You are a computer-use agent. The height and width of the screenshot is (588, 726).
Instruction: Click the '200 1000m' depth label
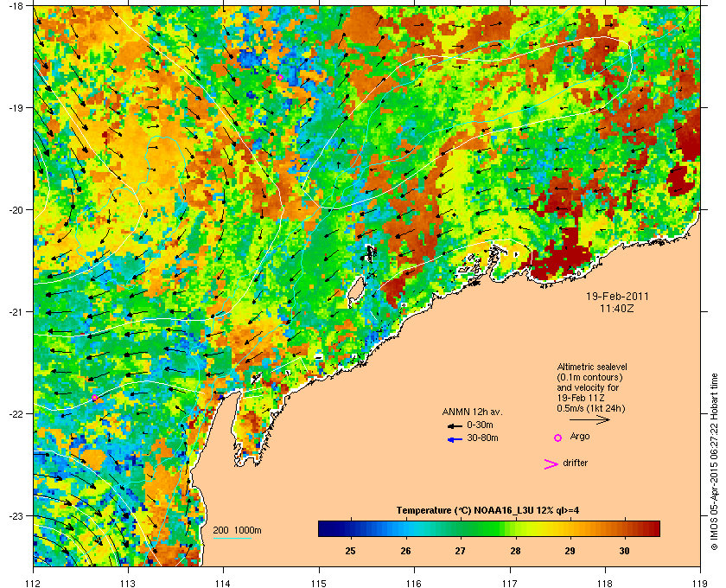tap(237, 531)
